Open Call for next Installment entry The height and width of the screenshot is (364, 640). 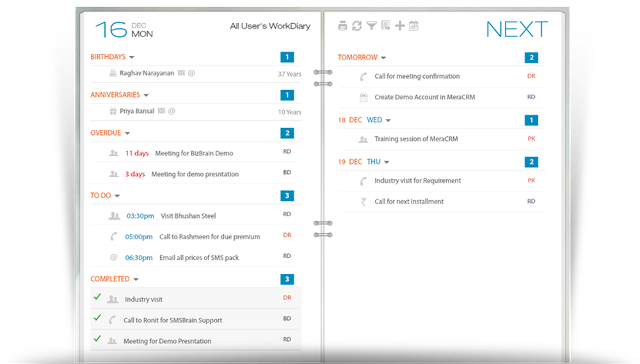click(409, 201)
